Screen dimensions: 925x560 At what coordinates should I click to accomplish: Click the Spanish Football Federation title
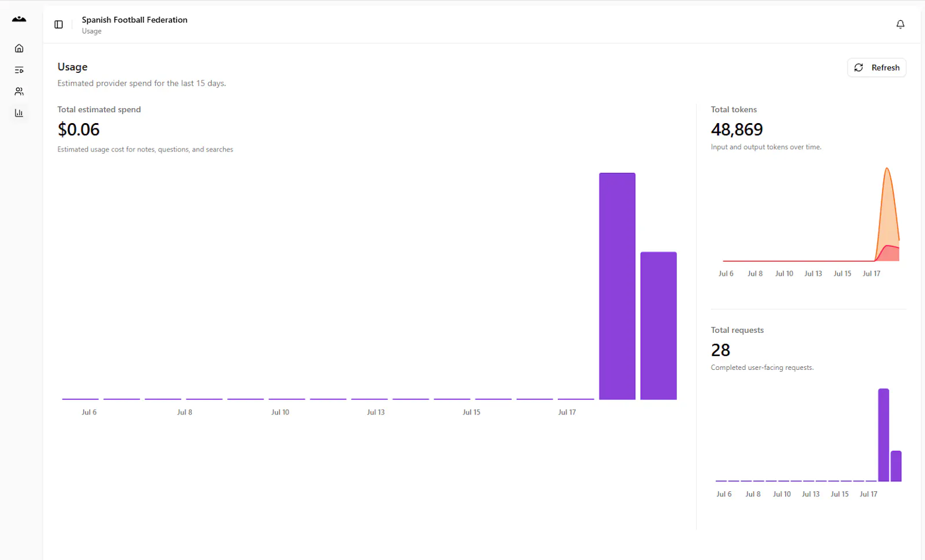135,20
